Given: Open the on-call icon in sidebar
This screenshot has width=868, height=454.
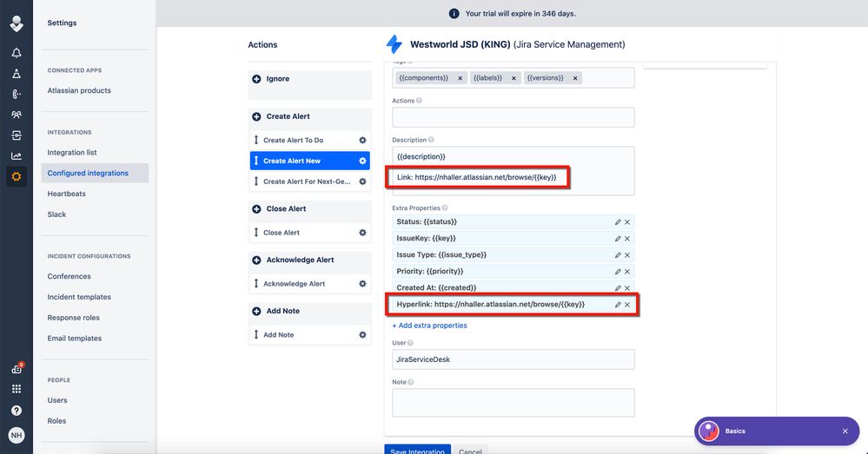Looking at the screenshot, I should 17,94.
